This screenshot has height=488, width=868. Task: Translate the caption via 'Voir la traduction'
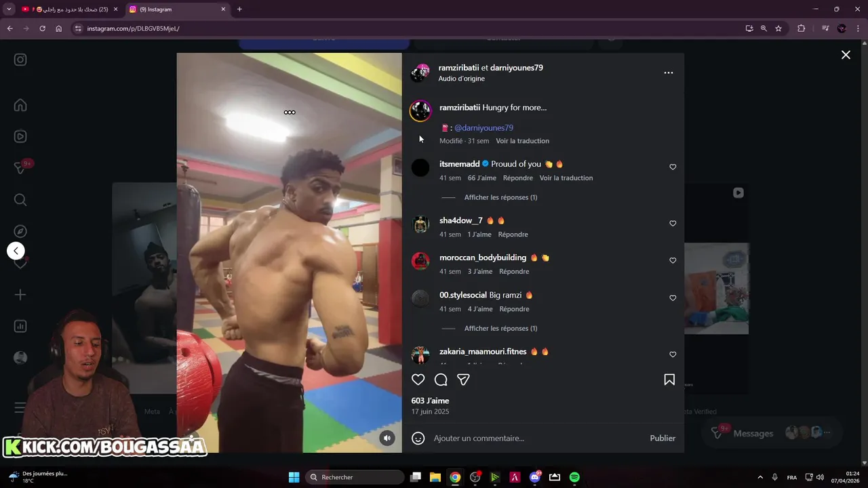[522, 141]
